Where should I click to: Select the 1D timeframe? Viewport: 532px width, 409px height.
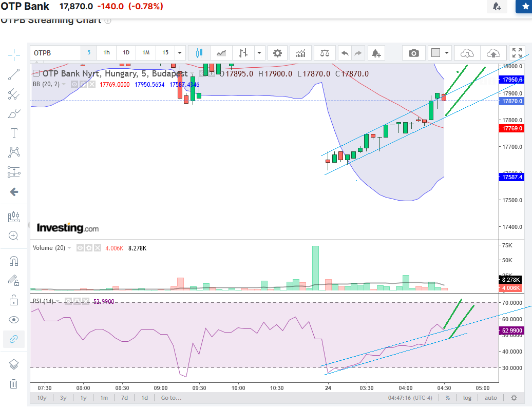[x=126, y=53]
